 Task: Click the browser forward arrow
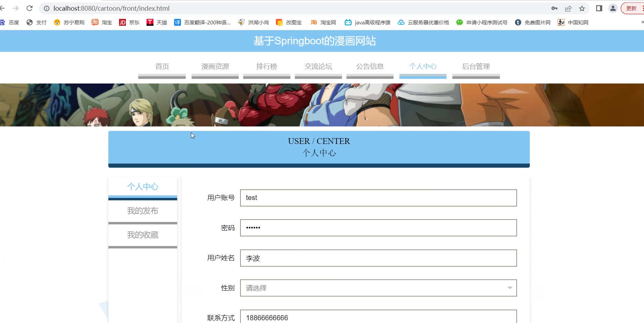(15, 8)
